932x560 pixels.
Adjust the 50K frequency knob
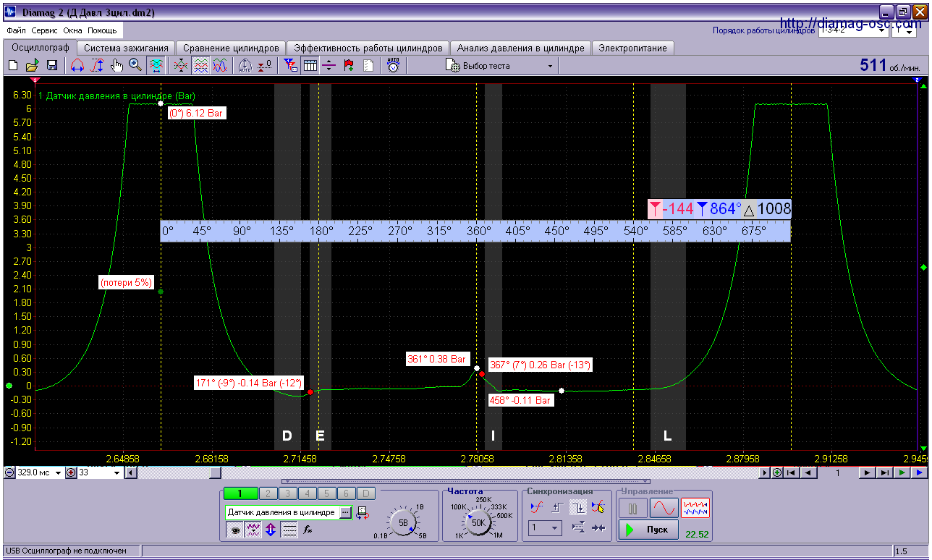coord(478,522)
